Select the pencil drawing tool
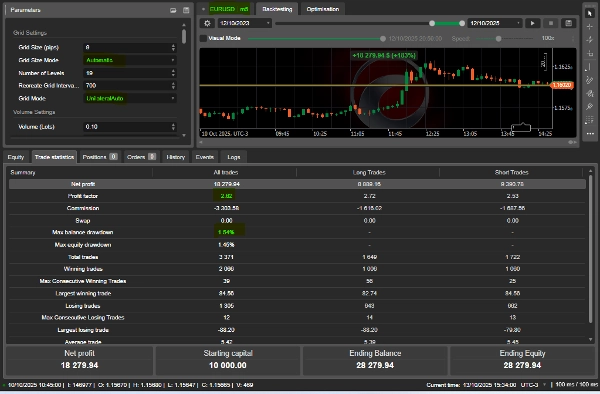This screenshot has height=394, width=600. point(590,80)
